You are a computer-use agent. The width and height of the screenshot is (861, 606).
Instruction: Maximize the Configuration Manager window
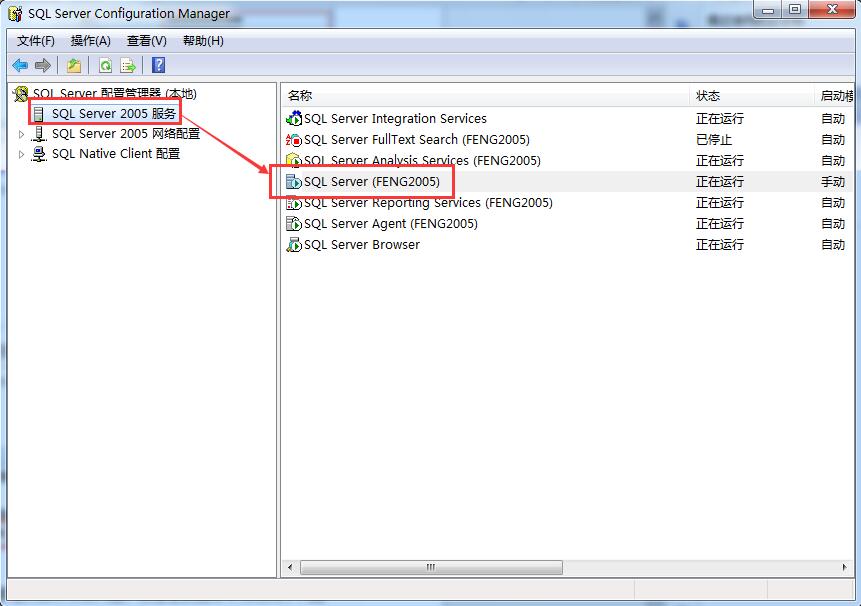point(795,10)
